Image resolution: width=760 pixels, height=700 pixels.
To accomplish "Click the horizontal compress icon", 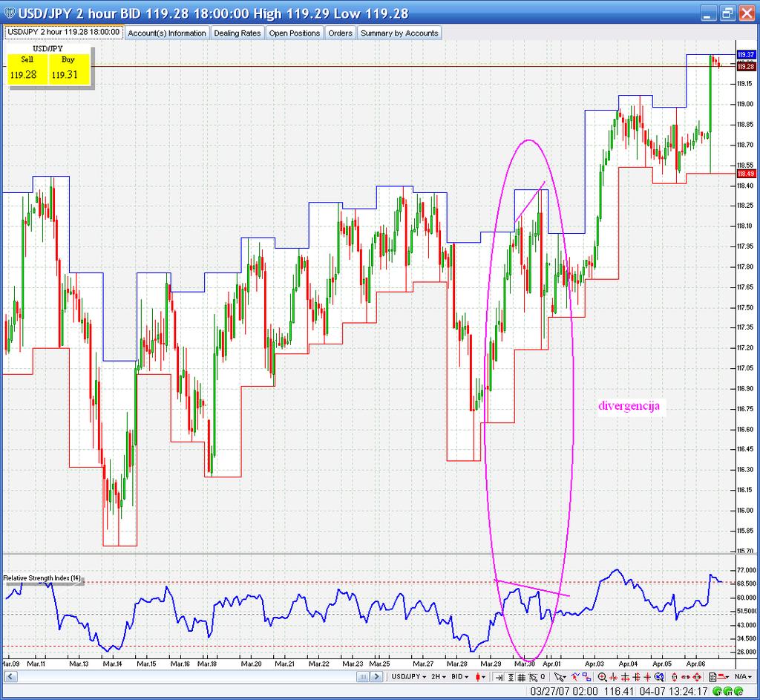I will (614, 677).
